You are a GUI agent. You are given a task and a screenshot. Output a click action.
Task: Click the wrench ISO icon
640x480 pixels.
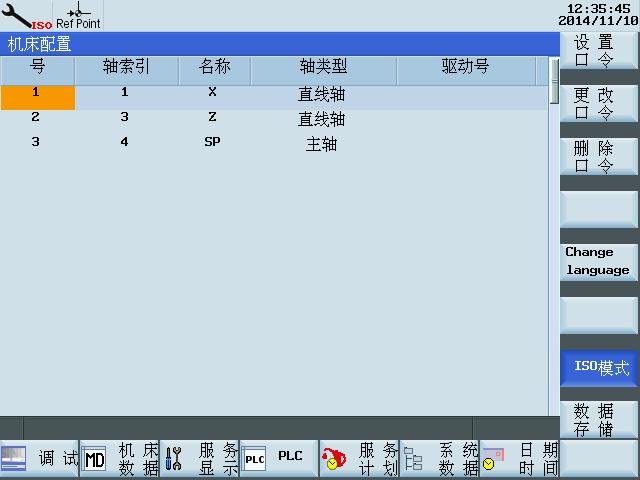[x=26, y=16]
